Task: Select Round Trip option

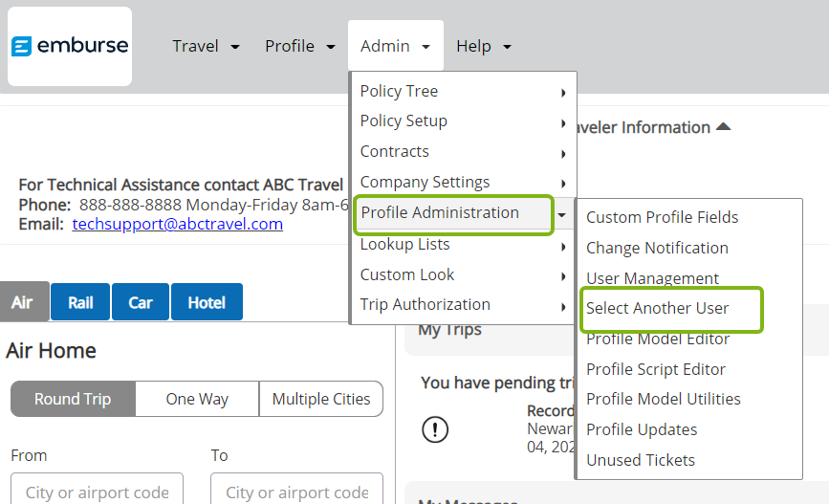Action: [73, 399]
